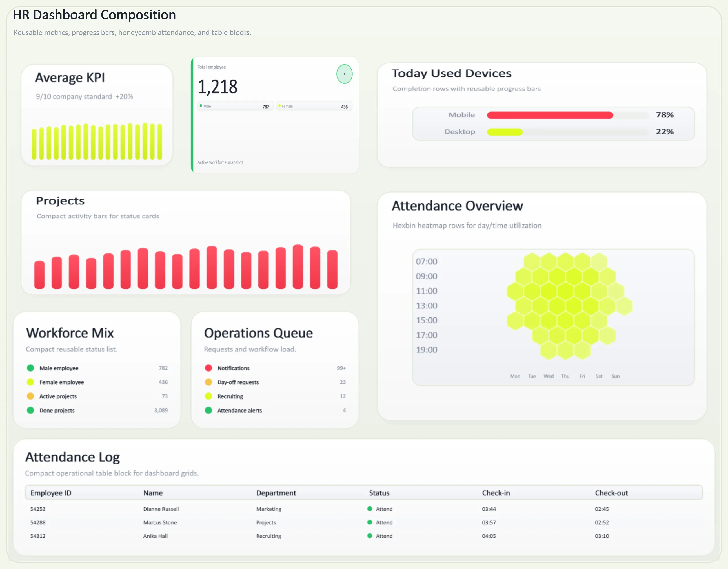Viewport: 728px width, 569px height.
Task: Click the Check-out column header
Action: [x=611, y=493]
